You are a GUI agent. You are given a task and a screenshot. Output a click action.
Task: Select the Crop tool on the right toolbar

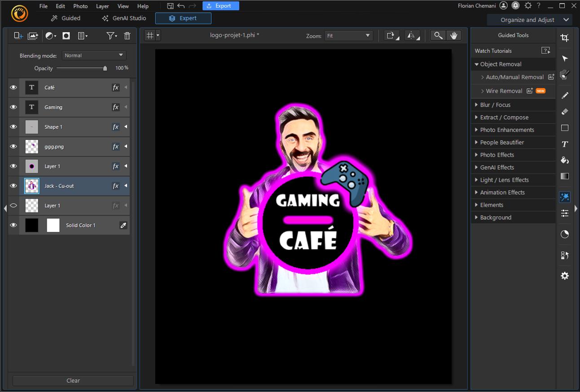[x=564, y=38]
